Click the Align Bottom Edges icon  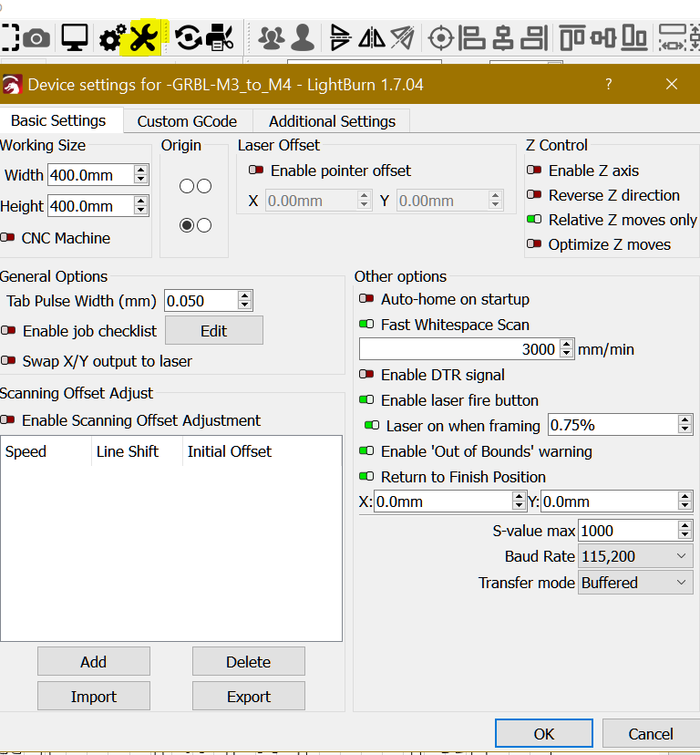pyautogui.click(x=633, y=38)
